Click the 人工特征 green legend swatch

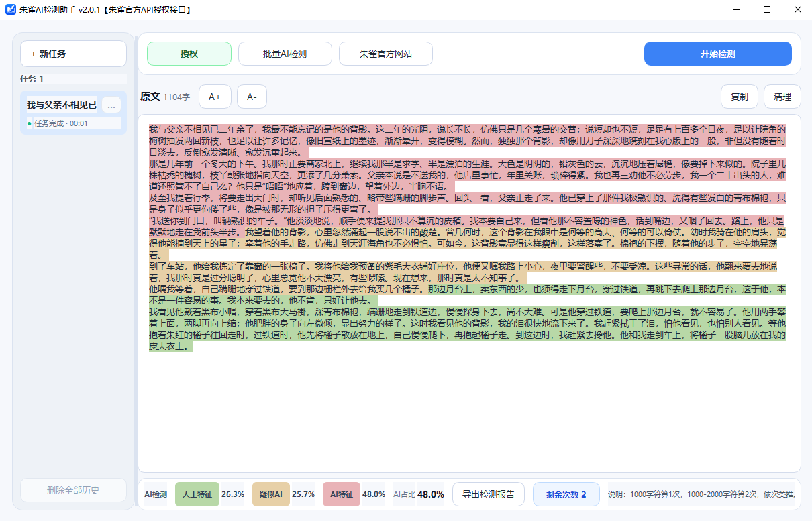[x=197, y=494]
